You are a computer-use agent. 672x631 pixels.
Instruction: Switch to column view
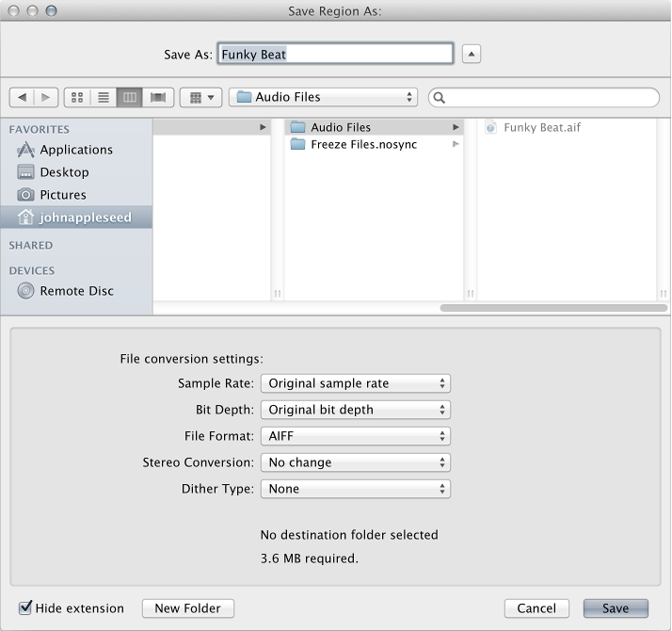(x=130, y=97)
